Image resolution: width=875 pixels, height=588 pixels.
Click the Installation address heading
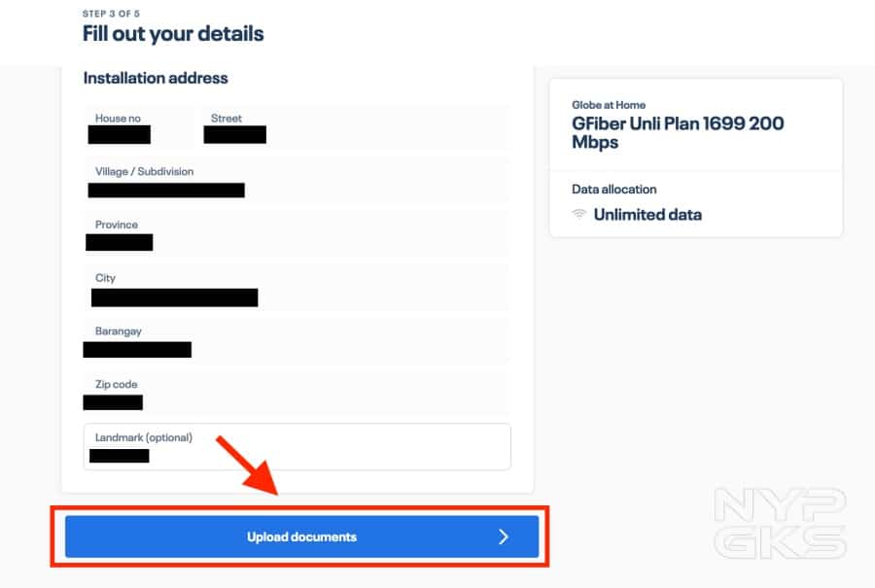coord(156,78)
